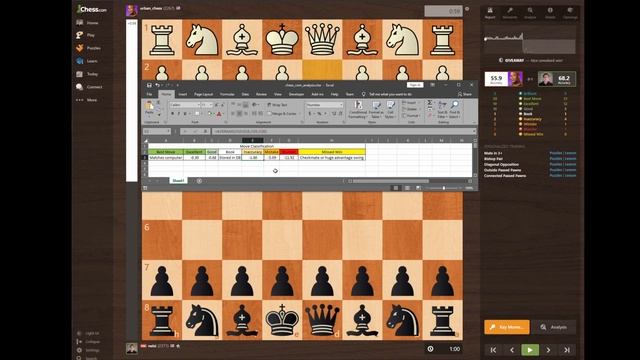Click Sign in button in Excel title bar

click(x=415, y=85)
